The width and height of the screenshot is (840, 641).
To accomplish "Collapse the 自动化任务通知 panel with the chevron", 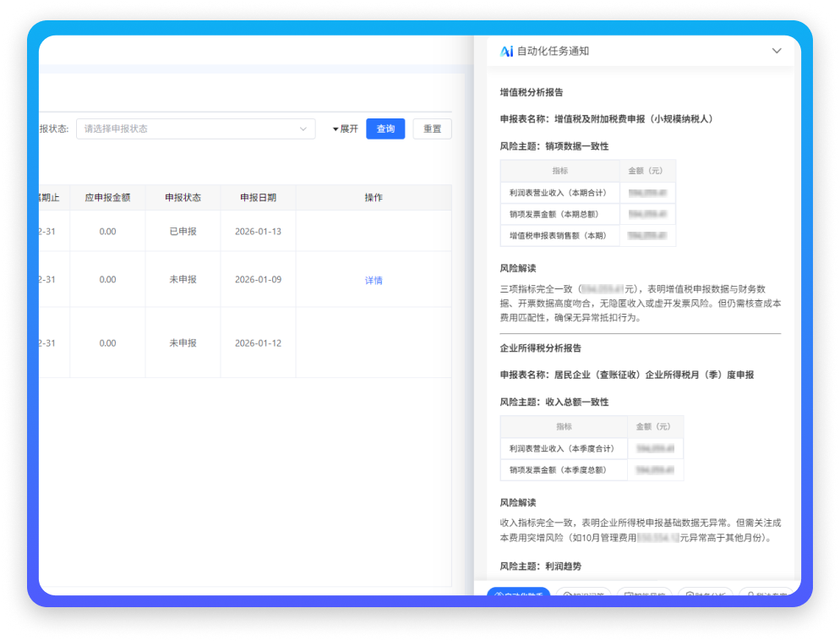I will tap(777, 52).
